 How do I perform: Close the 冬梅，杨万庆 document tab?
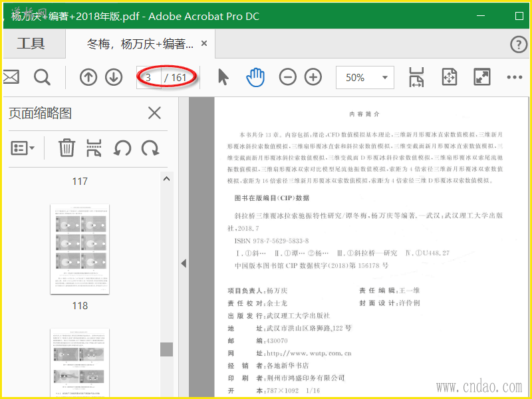204,43
